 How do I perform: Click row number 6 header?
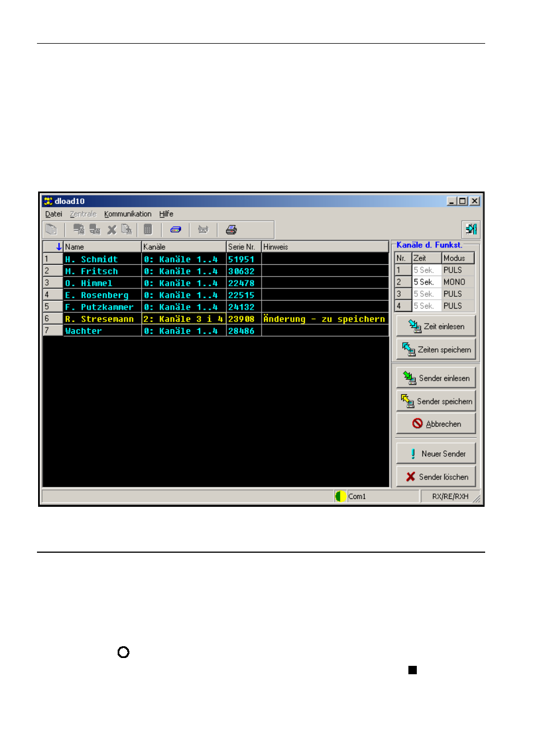[x=53, y=319]
